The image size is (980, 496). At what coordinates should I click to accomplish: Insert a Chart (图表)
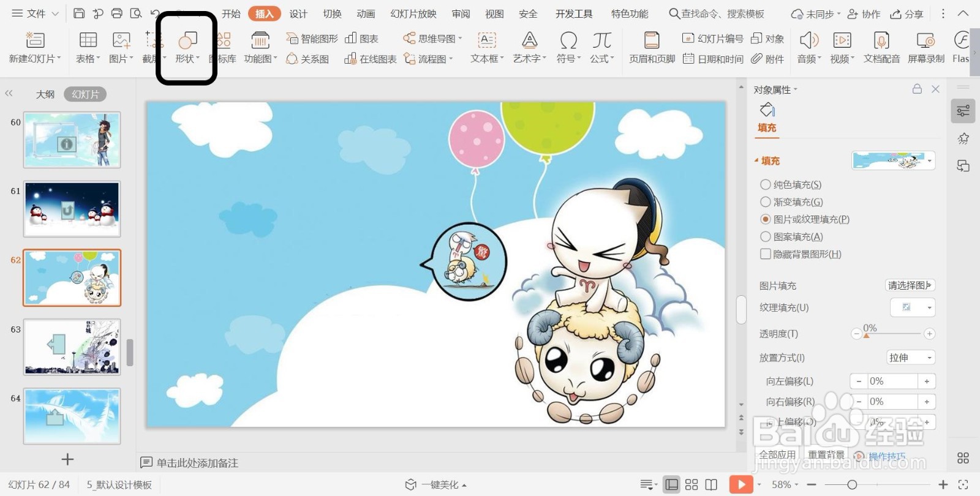(361, 39)
